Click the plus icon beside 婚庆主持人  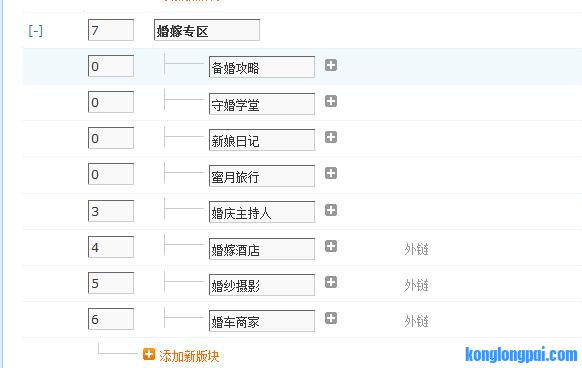[331, 210]
